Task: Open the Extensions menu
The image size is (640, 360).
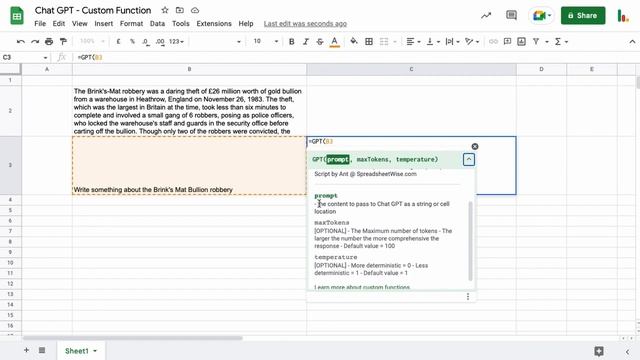Action: pos(214,24)
